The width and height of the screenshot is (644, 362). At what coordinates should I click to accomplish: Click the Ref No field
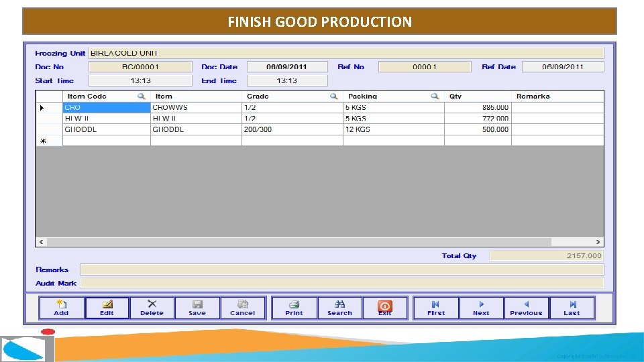pyautogui.click(x=425, y=67)
